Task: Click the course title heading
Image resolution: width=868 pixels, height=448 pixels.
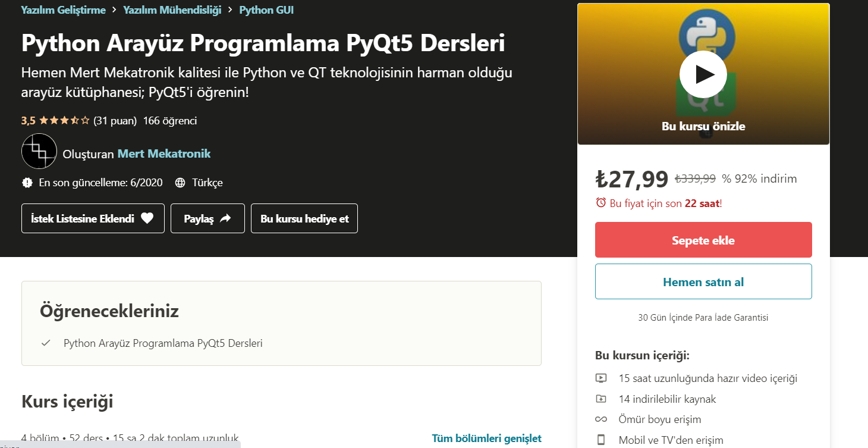Action: pos(263,43)
